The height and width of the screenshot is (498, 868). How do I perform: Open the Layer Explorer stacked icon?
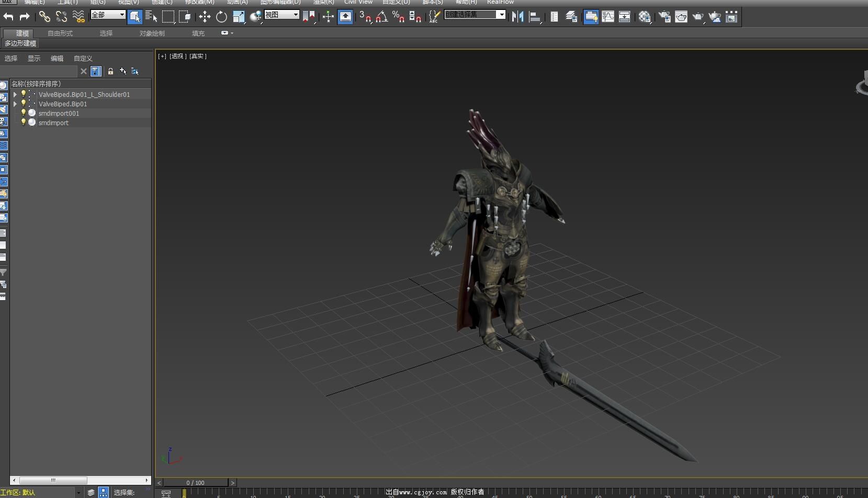coord(571,17)
